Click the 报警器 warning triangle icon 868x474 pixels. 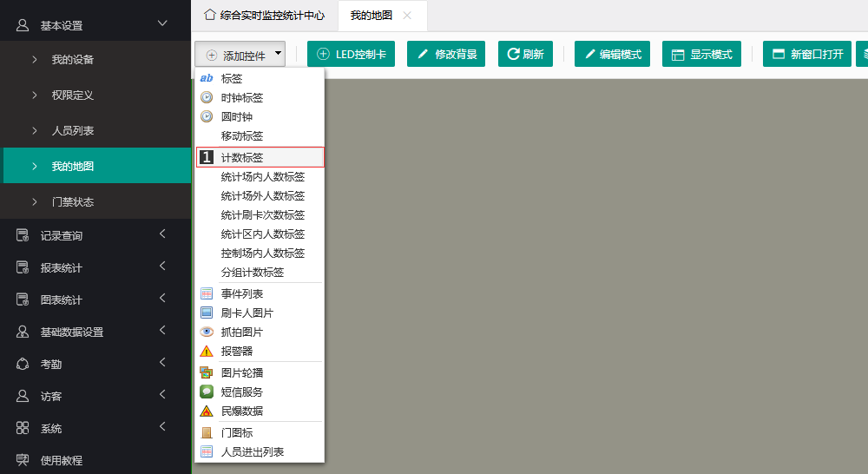click(207, 351)
